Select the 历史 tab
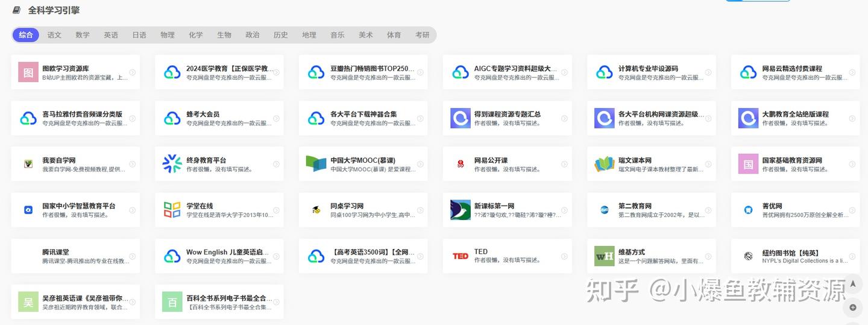This screenshot has height=325, width=868. tap(281, 35)
